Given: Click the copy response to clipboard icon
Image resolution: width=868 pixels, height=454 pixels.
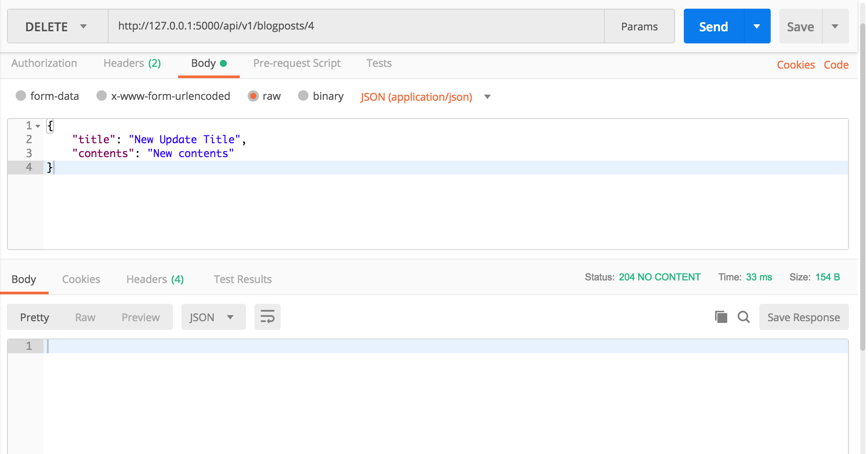Looking at the screenshot, I should pos(721,317).
